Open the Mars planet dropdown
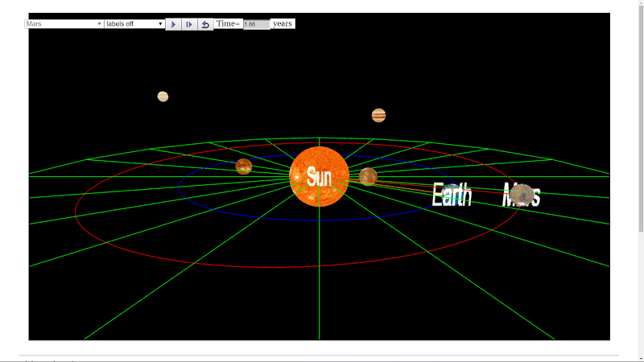 click(64, 24)
